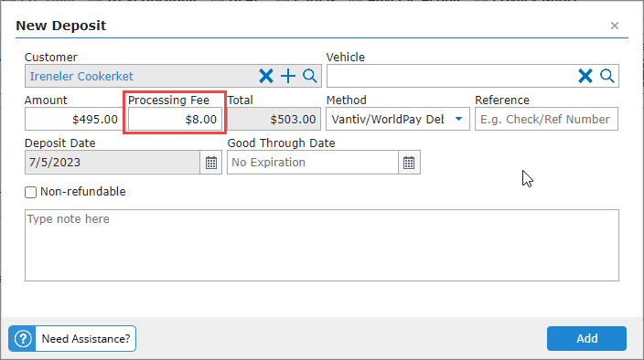This screenshot has width=644, height=360.
Task: Click the Deposit Date field 7/5/2023
Action: coord(113,163)
